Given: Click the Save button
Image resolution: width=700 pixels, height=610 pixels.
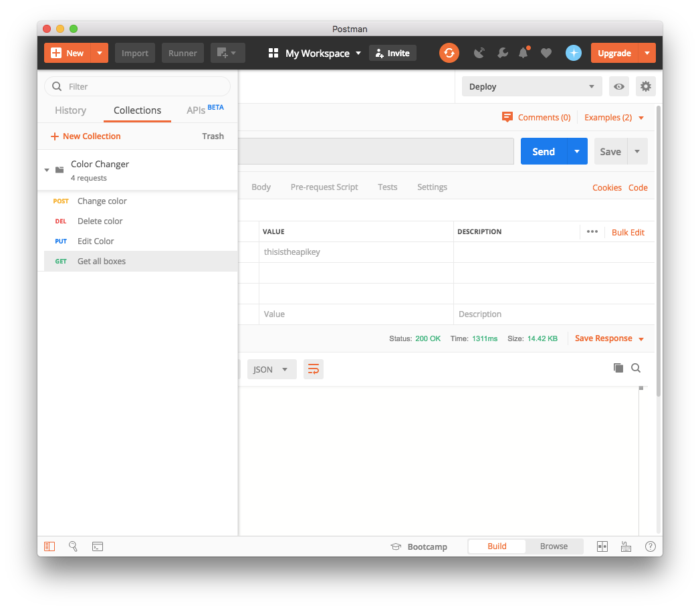Looking at the screenshot, I should point(610,151).
